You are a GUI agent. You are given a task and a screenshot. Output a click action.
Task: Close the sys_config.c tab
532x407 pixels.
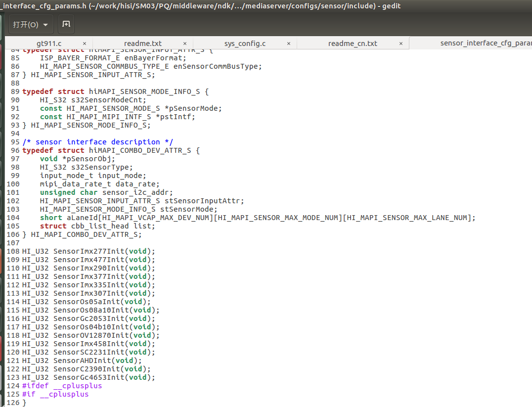[289, 44]
